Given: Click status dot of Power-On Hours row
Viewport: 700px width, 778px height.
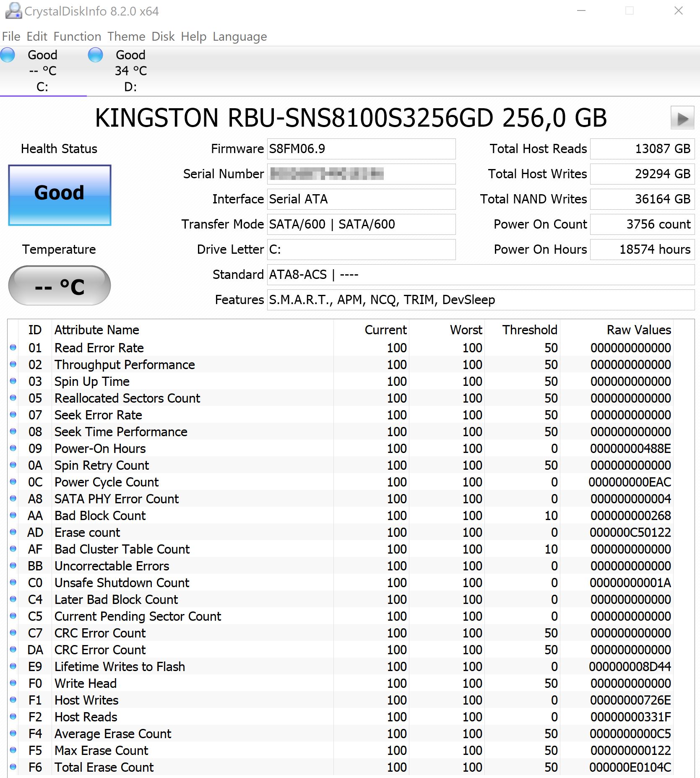Looking at the screenshot, I should [x=13, y=448].
